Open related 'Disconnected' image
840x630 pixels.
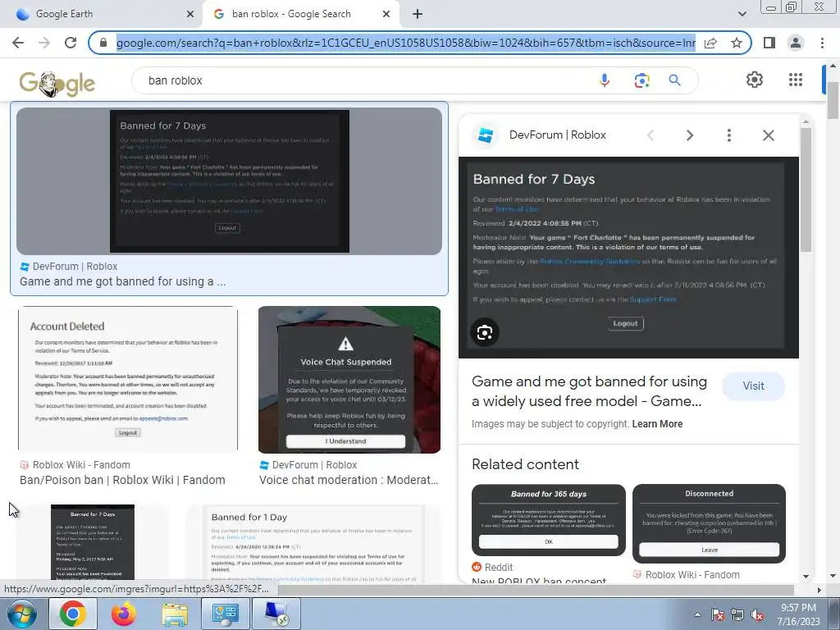(x=709, y=523)
